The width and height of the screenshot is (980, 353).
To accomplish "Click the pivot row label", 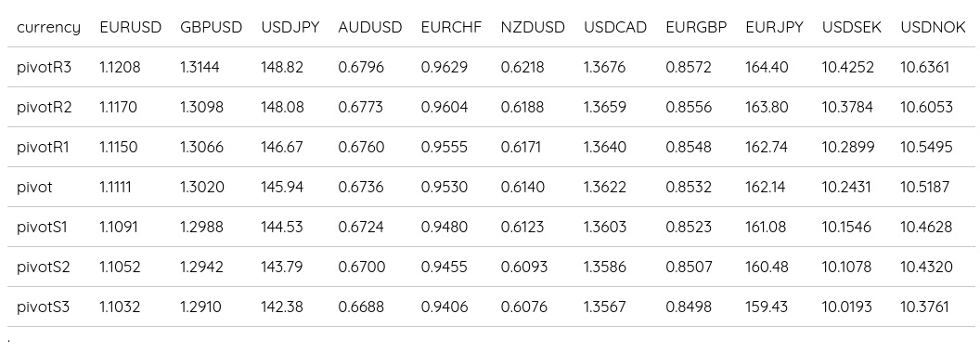I will (34, 187).
